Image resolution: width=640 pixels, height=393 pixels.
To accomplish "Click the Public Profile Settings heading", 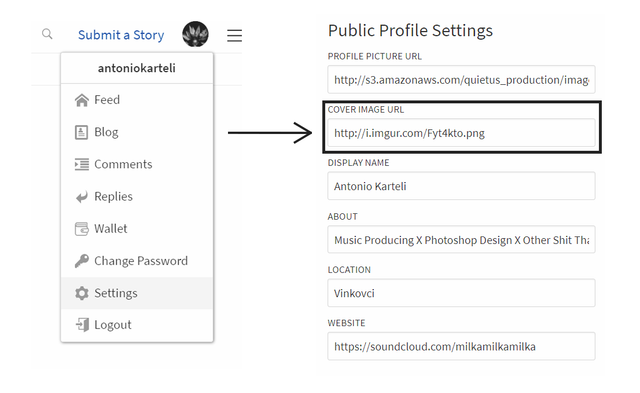I will pyautogui.click(x=410, y=31).
